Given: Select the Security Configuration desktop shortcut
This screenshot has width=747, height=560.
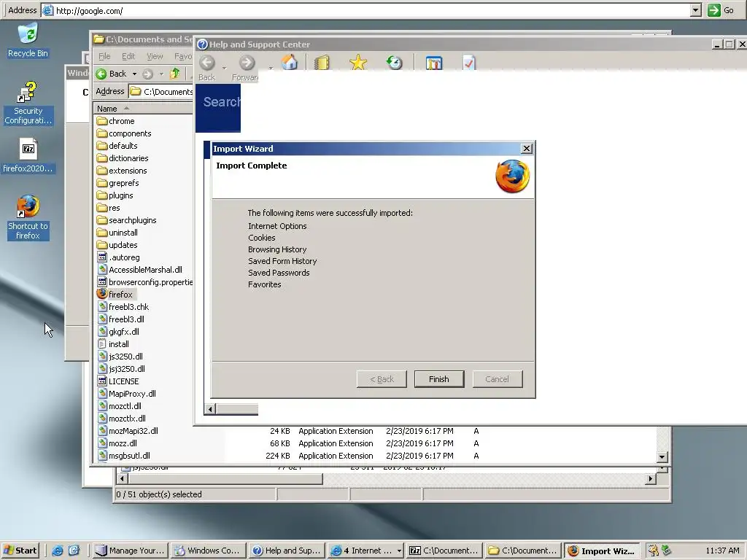Looking at the screenshot, I should tap(28, 103).
